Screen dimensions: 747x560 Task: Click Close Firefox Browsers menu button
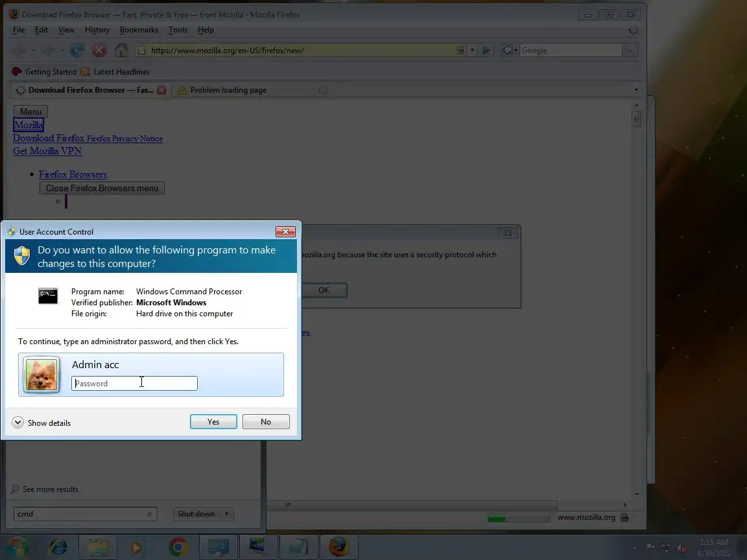click(102, 188)
